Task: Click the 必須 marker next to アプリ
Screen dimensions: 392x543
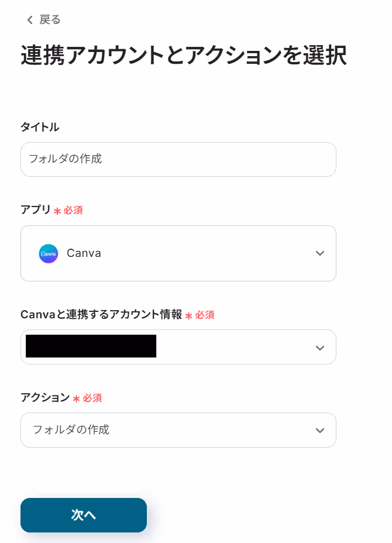Action: pos(73,210)
